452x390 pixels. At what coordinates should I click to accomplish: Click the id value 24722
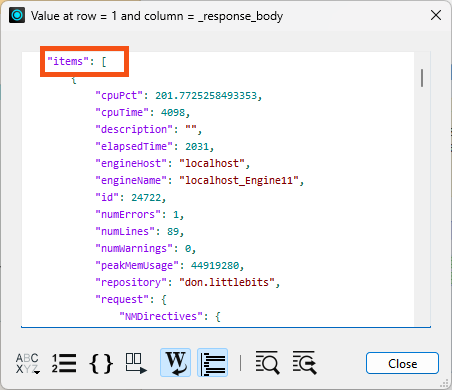click(x=146, y=198)
